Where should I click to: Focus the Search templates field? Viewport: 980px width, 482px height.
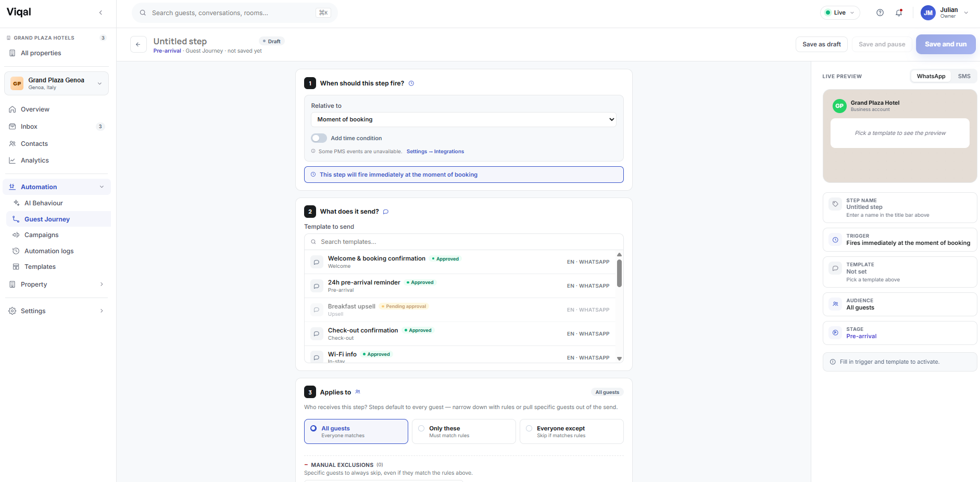coord(464,242)
